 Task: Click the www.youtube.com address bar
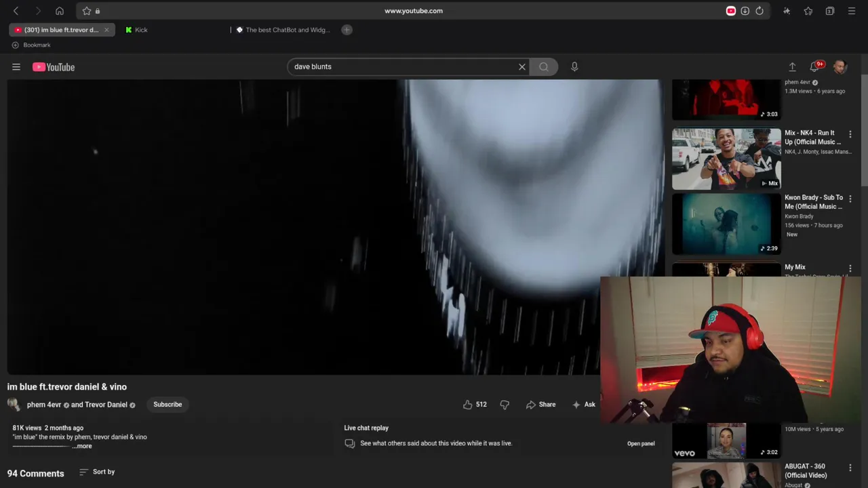pyautogui.click(x=414, y=11)
